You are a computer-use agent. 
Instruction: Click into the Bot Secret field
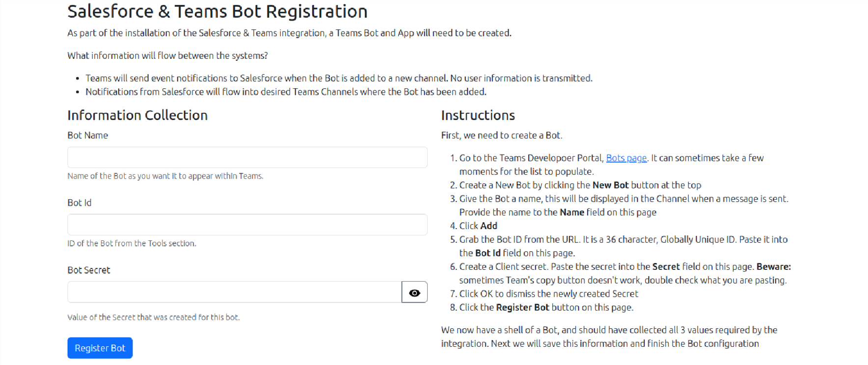234,292
